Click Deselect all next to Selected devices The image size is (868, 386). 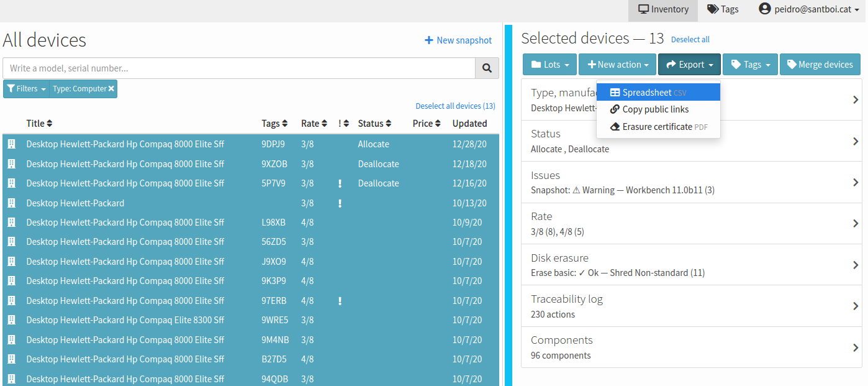click(x=690, y=40)
